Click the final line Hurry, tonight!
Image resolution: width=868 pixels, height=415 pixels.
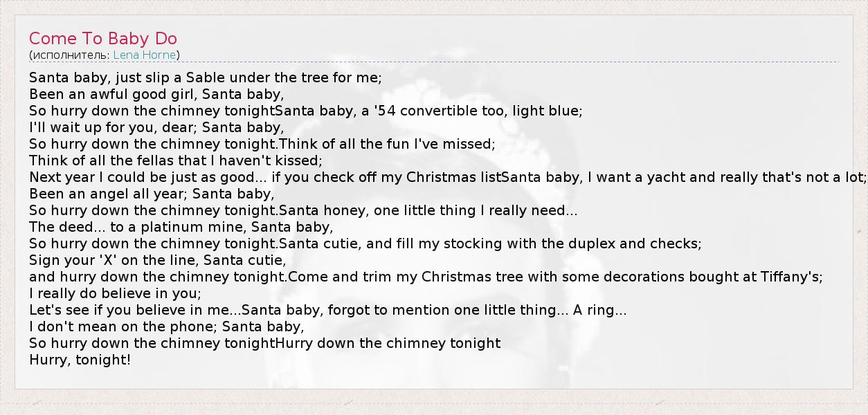80,360
